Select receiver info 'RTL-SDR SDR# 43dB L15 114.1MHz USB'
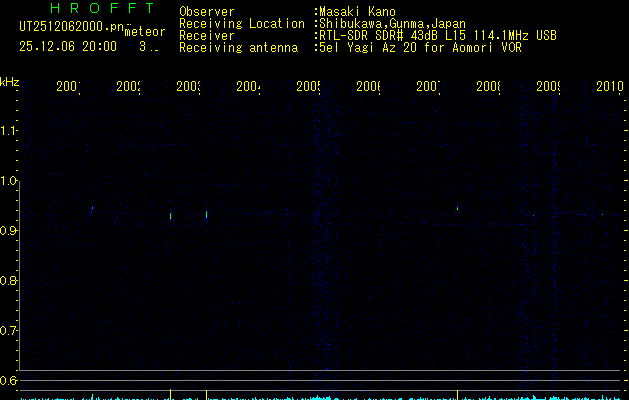This screenshot has height=400, width=629. pyautogui.click(x=438, y=36)
